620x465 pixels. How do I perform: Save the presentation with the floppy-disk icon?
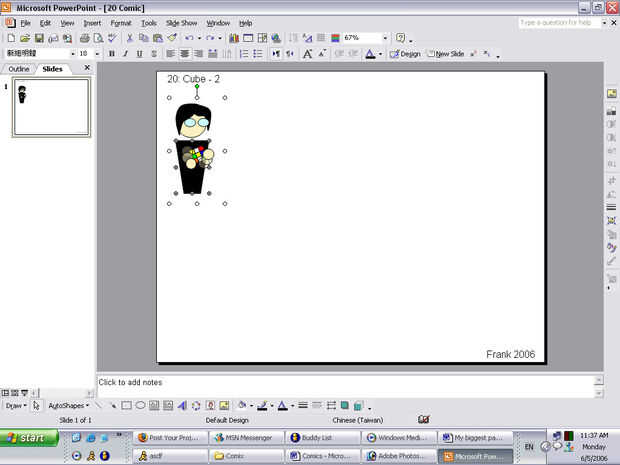(x=39, y=38)
